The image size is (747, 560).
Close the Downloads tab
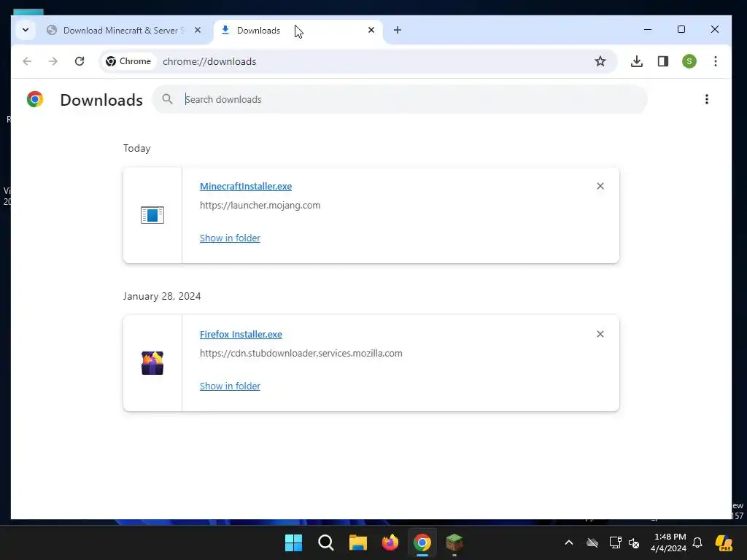[371, 30]
